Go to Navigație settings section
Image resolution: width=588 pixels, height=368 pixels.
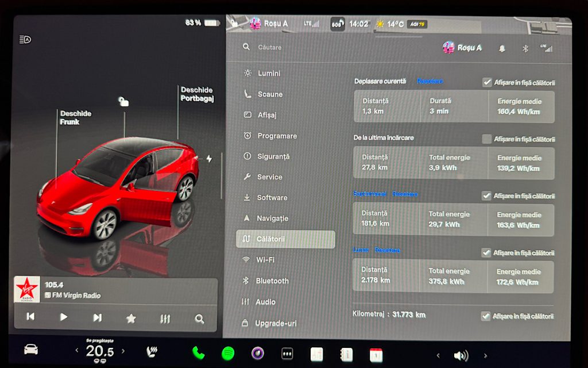[x=272, y=218]
